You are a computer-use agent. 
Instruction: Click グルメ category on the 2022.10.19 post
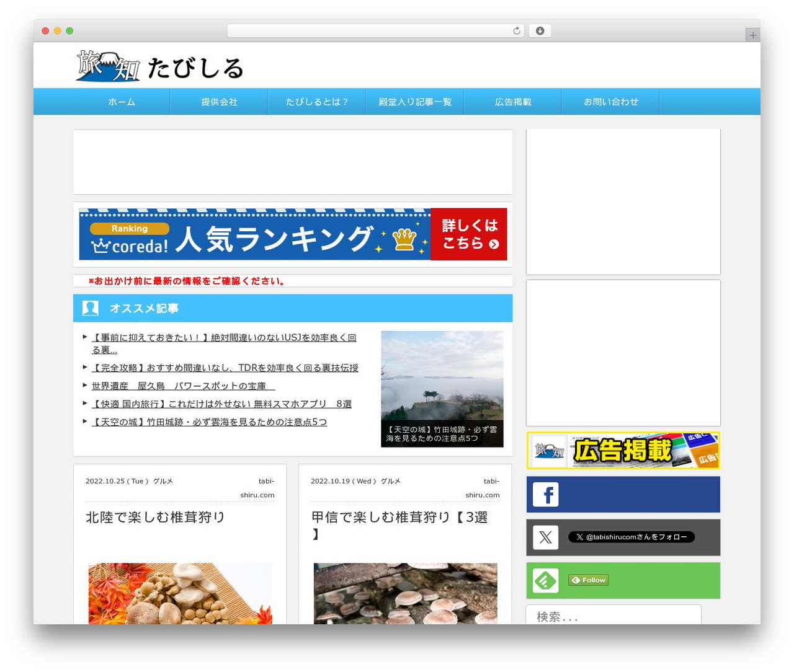click(391, 481)
